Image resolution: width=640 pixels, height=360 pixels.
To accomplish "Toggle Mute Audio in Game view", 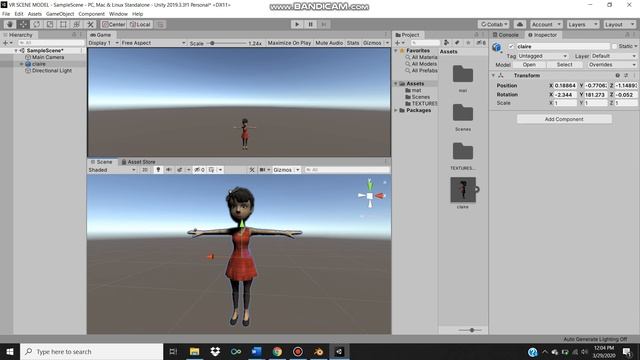I will pyautogui.click(x=329, y=43).
